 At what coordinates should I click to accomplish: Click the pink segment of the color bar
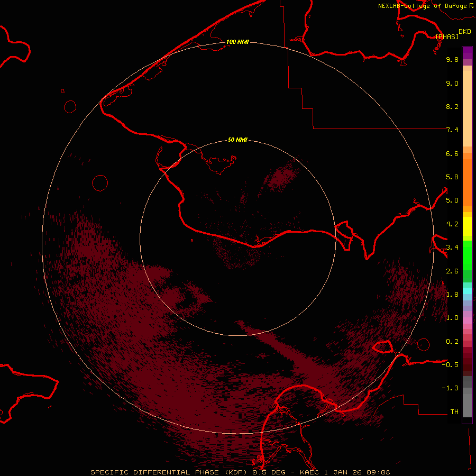467,321
